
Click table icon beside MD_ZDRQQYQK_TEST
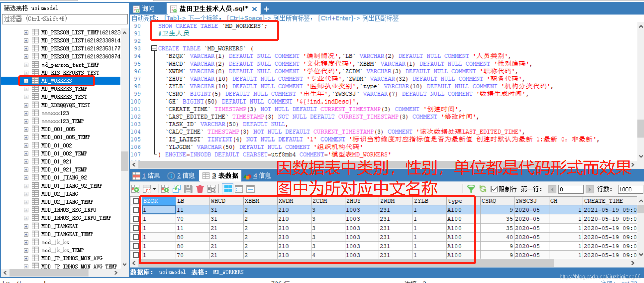tap(35, 105)
